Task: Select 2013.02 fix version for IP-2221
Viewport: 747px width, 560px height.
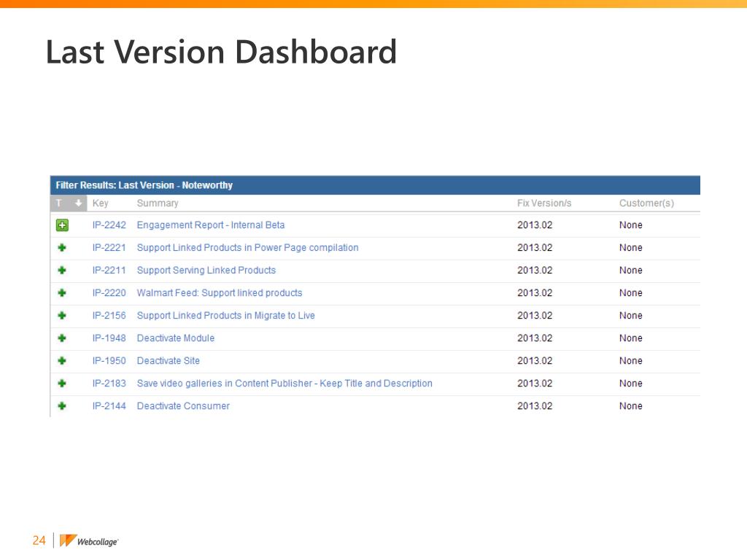Action: pos(535,248)
